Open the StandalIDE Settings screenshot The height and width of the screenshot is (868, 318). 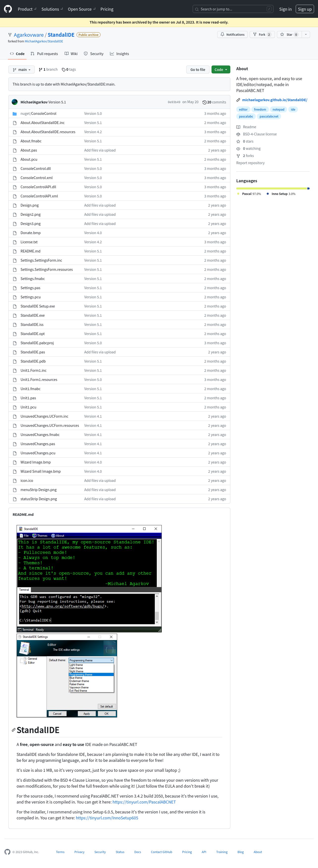click(x=67, y=675)
